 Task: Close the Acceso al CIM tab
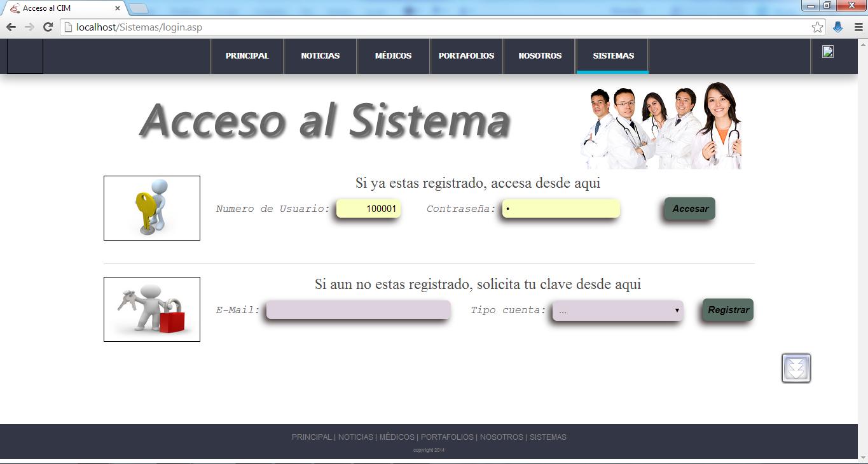click(118, 8)
